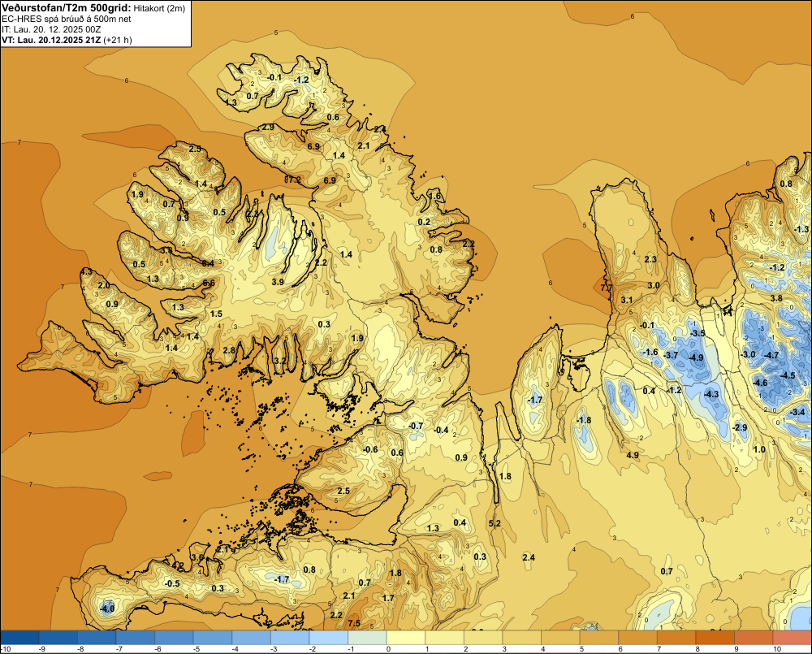This screenshot has height=654, width=812.
Task: Click the legend scale label 0
Action: (x=388, y=649)
